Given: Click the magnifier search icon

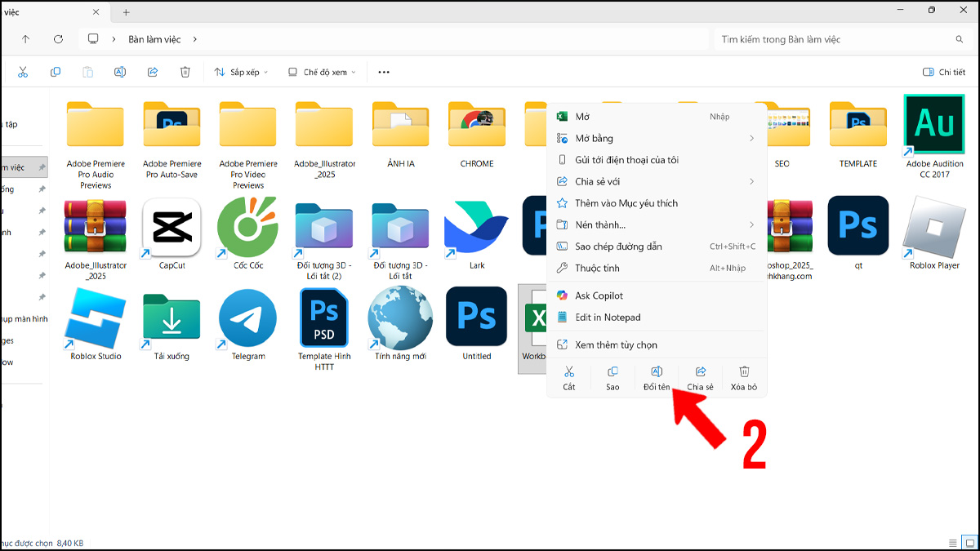Looking at the screenshot, I should 960,39.
